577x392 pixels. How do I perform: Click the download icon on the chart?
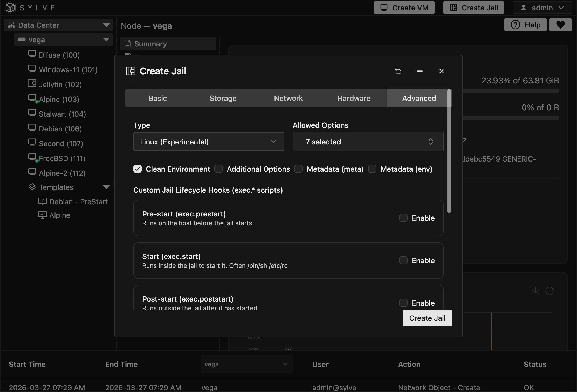pyautogui.click(x=535, y=291)
